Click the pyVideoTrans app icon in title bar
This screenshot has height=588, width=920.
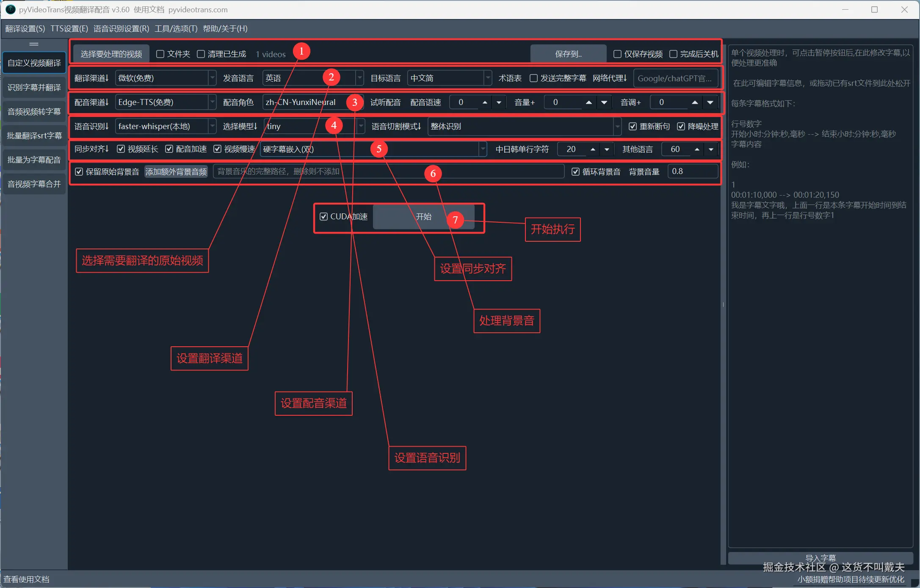point(10,9)
